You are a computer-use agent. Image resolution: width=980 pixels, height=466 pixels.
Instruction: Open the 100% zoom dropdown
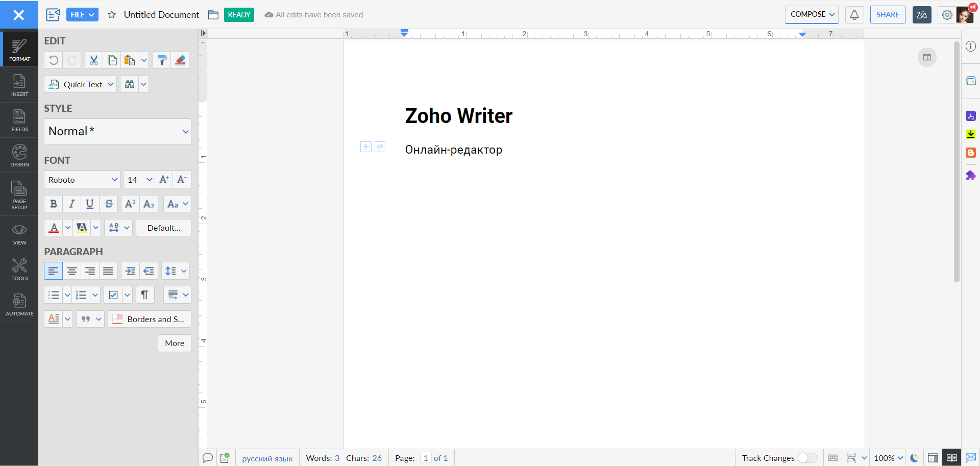pyautogui.click(x=888, y=458)
